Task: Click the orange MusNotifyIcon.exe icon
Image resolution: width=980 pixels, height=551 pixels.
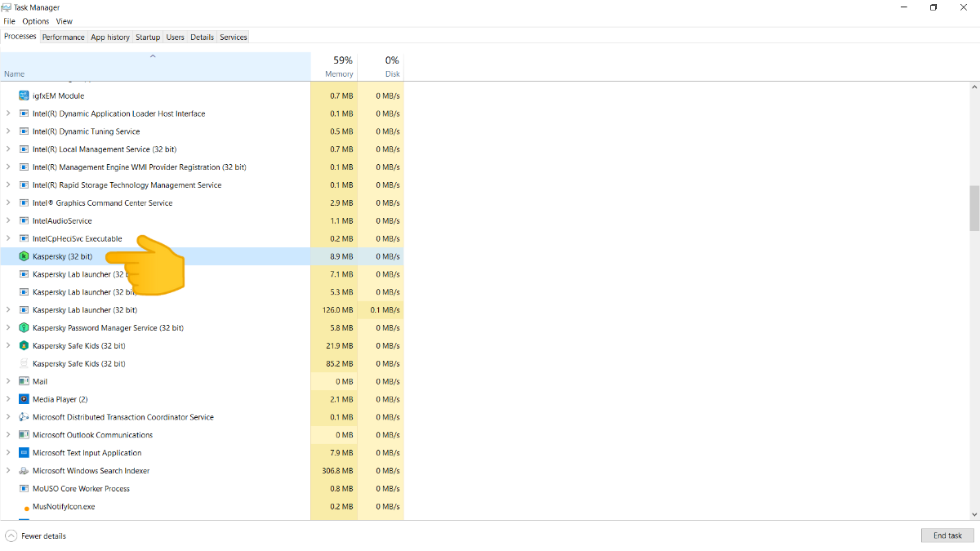Action: (x=26, y=508)
